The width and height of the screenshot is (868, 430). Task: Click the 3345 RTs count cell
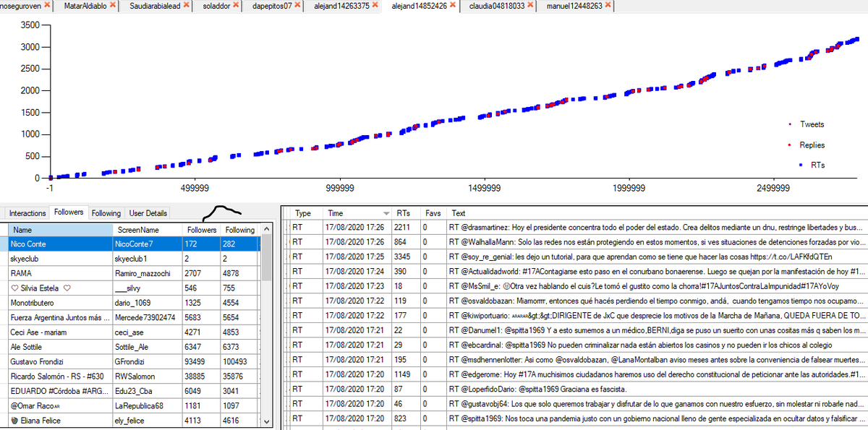pyautogui.click(x=407, y=257)
